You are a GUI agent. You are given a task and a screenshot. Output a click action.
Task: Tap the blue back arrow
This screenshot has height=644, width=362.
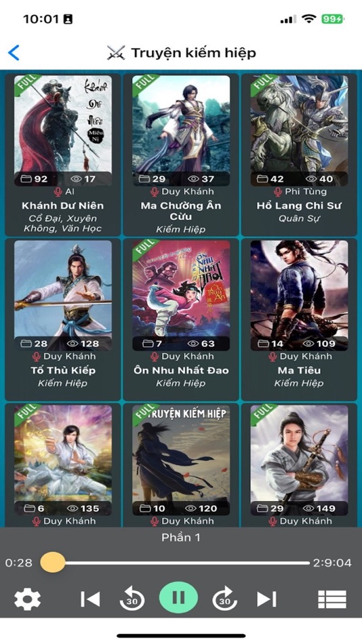[x=14, y=53]
